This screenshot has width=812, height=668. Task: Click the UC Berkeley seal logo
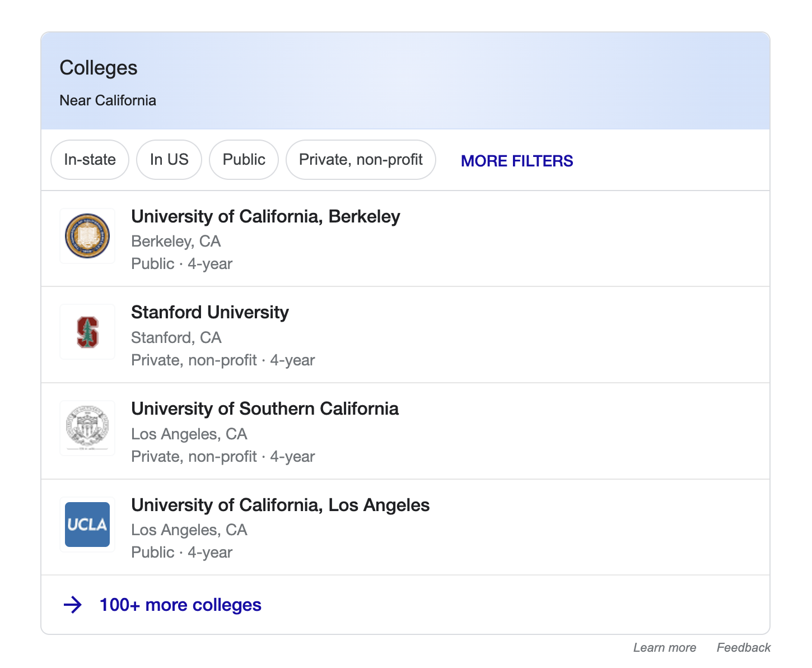[x=87, y=236]
